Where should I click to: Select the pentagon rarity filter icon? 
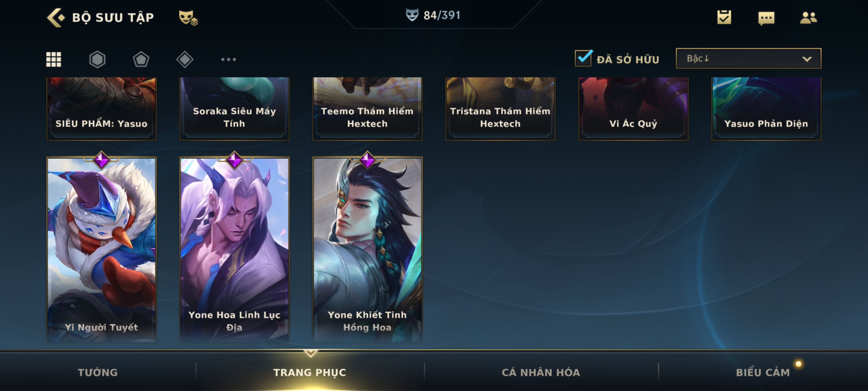pos(141,59)
